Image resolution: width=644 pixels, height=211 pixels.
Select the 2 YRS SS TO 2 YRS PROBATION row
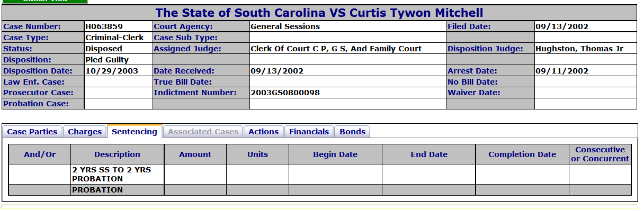(x=320, y=175)
